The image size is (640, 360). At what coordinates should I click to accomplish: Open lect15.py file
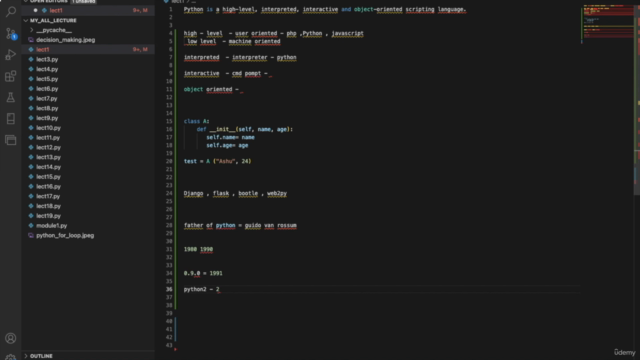click(48, 177)
